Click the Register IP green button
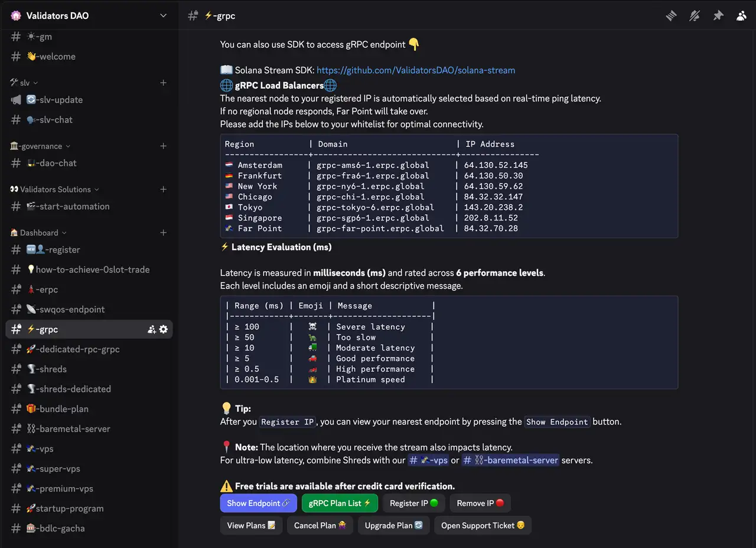This screenshot has height=548, width=756. (x=413, y=503)
